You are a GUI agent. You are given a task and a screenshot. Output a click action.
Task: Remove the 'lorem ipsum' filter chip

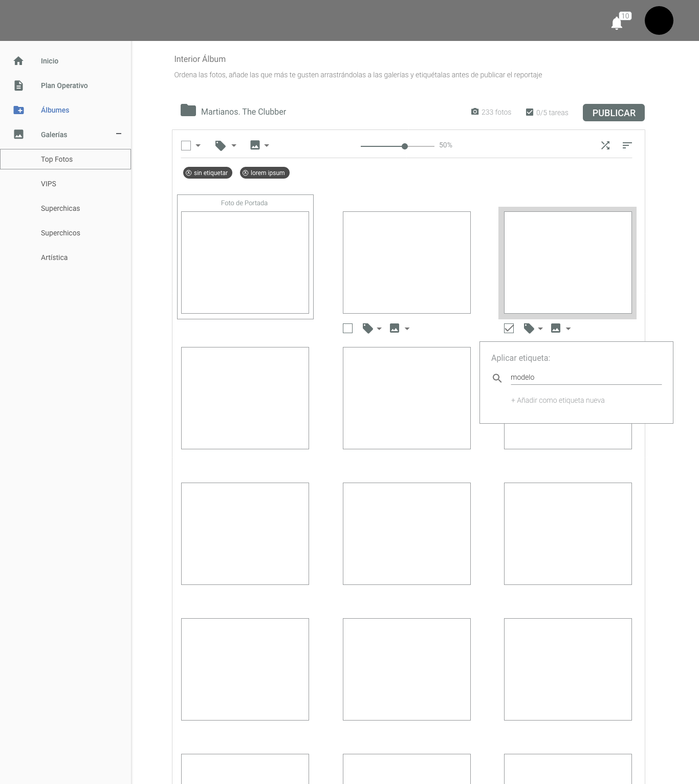[x=246, y=173]
